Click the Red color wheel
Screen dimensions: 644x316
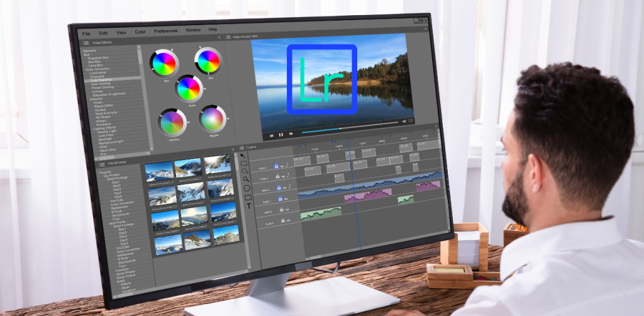pos(164,64)
